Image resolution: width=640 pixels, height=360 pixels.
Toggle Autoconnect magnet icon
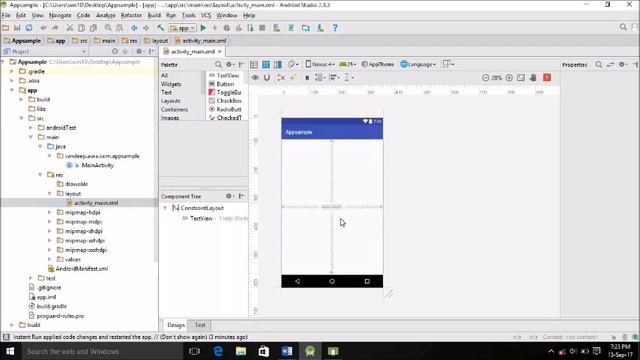[x=267, y=78]
